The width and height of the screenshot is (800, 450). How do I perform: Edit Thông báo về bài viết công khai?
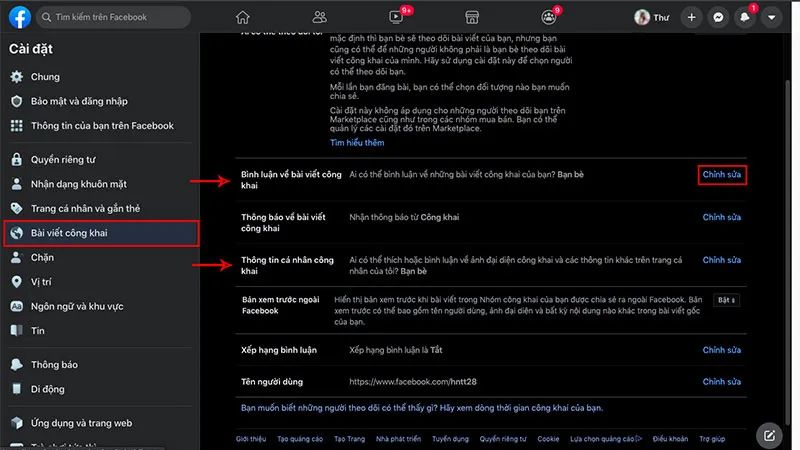[x=721, y=217]
